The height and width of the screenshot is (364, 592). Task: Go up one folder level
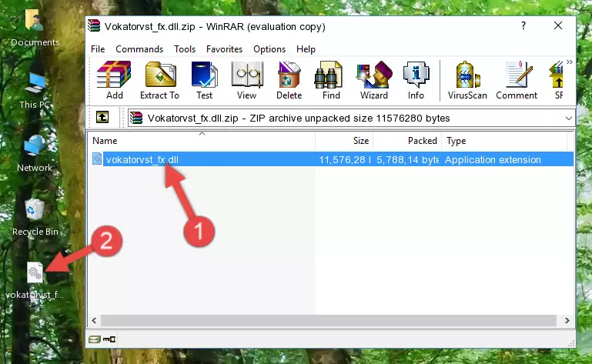click(102, 118)
